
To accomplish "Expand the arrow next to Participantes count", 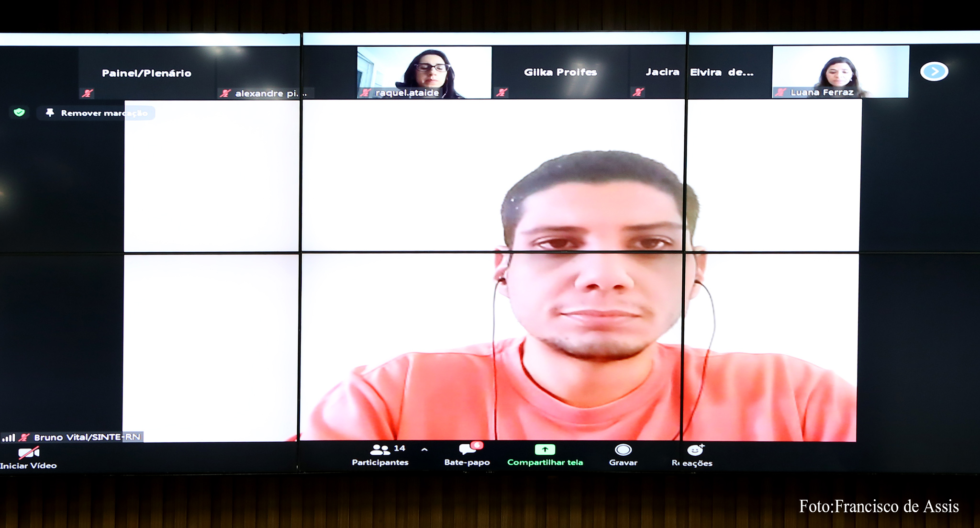I will tap(424, 450).
